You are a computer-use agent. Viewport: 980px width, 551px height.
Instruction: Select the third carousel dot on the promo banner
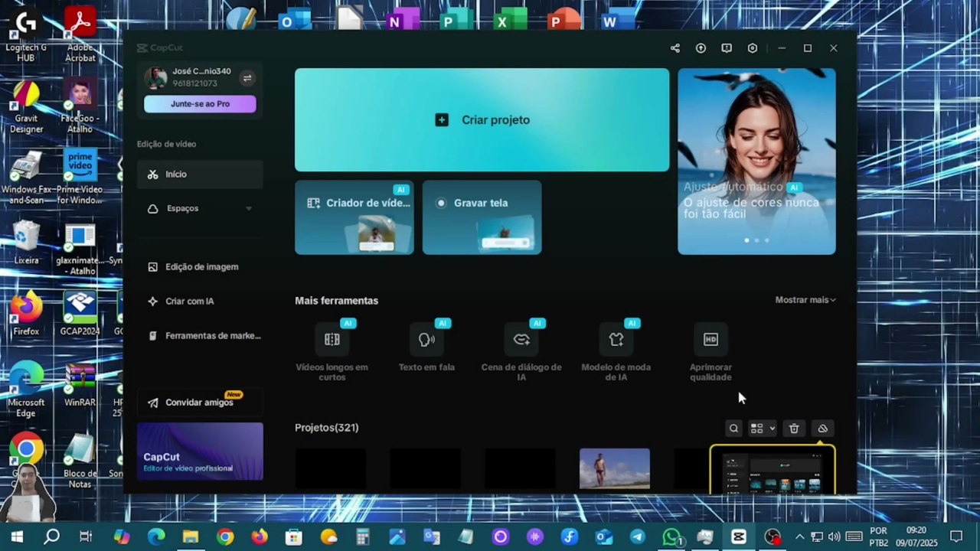pos(766,240)
